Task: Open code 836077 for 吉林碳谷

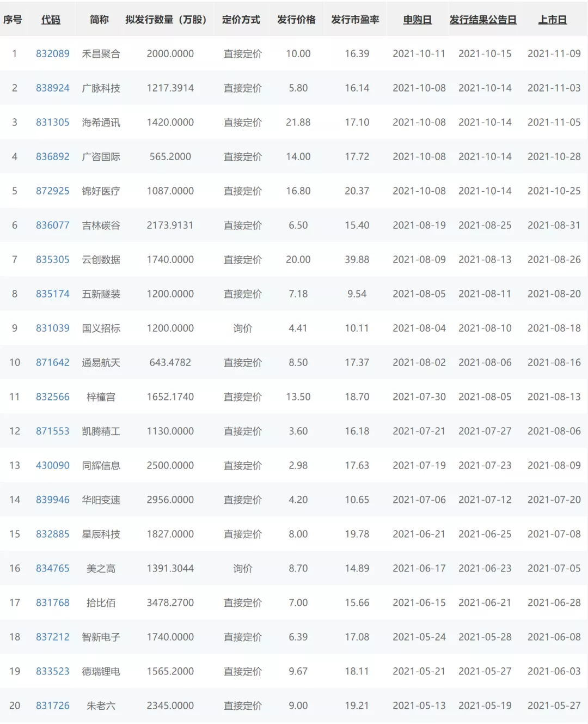Action: click(53, 226)
